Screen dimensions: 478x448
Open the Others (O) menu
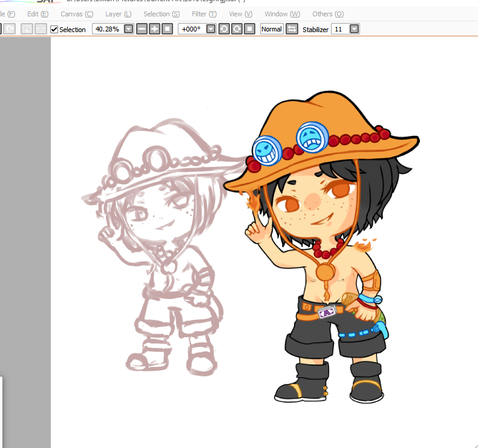pyautogui.click(x=328, y=14)
